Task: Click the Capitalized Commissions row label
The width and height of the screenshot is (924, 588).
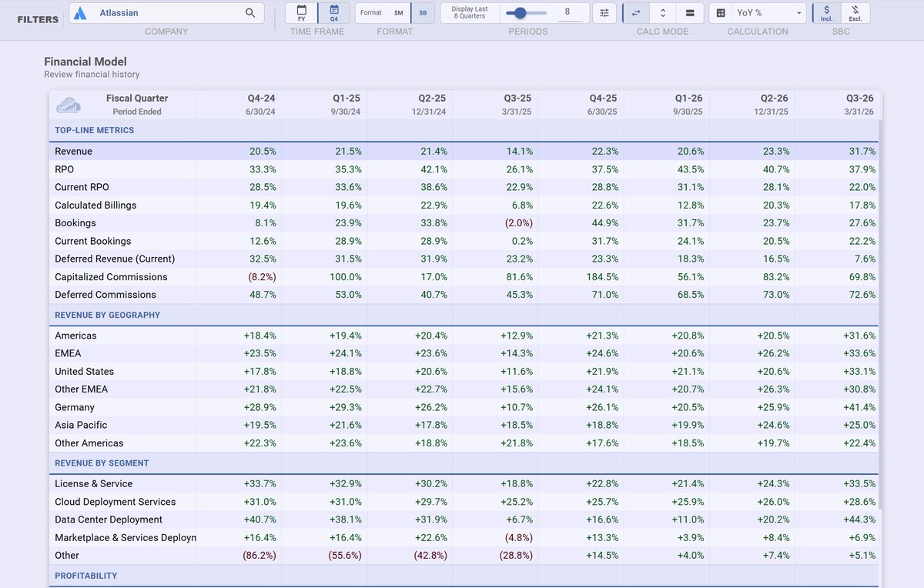Action: pos(111,277)
